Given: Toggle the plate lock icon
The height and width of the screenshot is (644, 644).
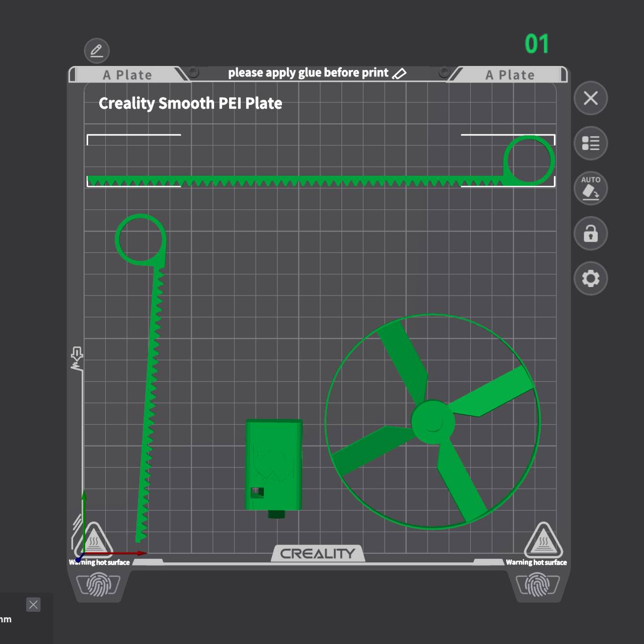Looking at the screenshot, I should [591, 234].
